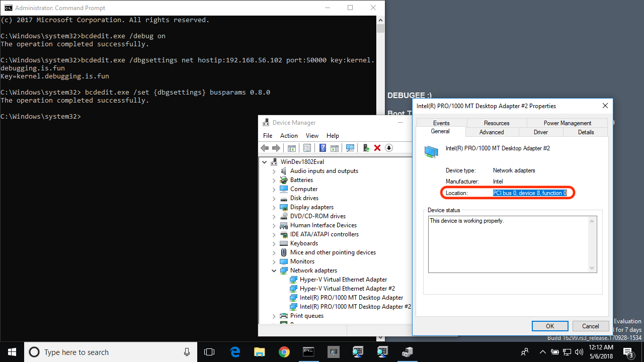
Task: Select Hyper-V Virtual Ethernet Adapter #2
Action: coord(347,289)
